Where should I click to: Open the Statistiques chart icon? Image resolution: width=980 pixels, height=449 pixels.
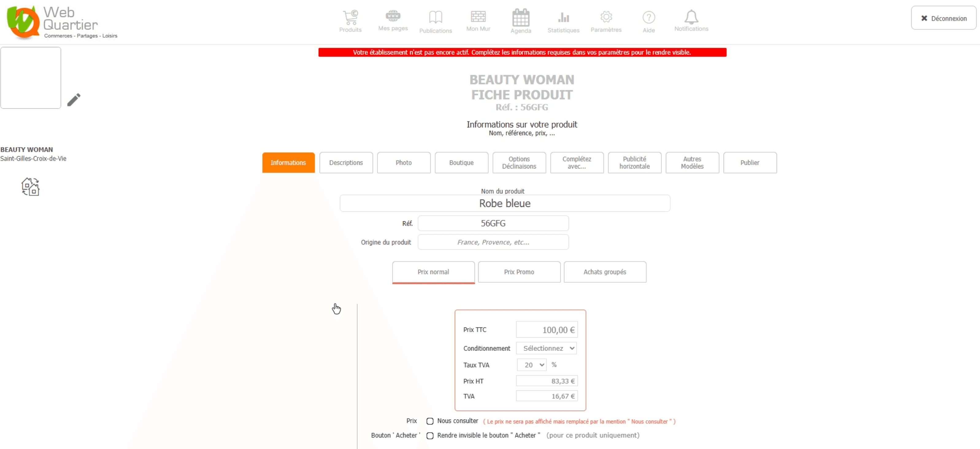point(563,17)
